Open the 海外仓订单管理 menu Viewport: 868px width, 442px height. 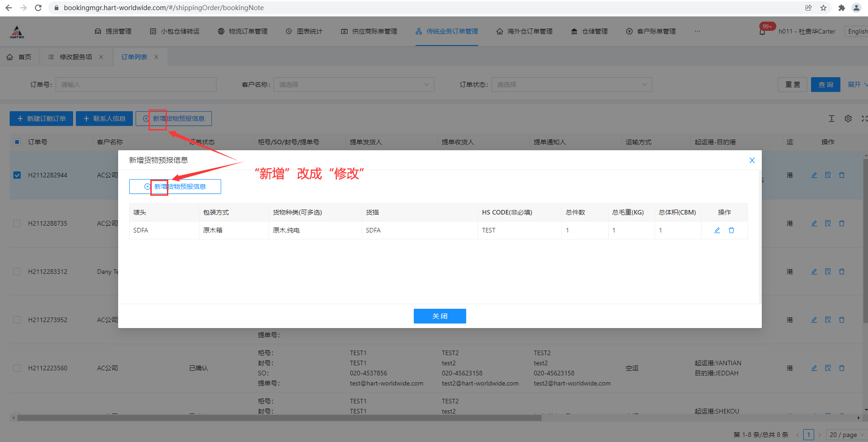[x=525, y=31]
